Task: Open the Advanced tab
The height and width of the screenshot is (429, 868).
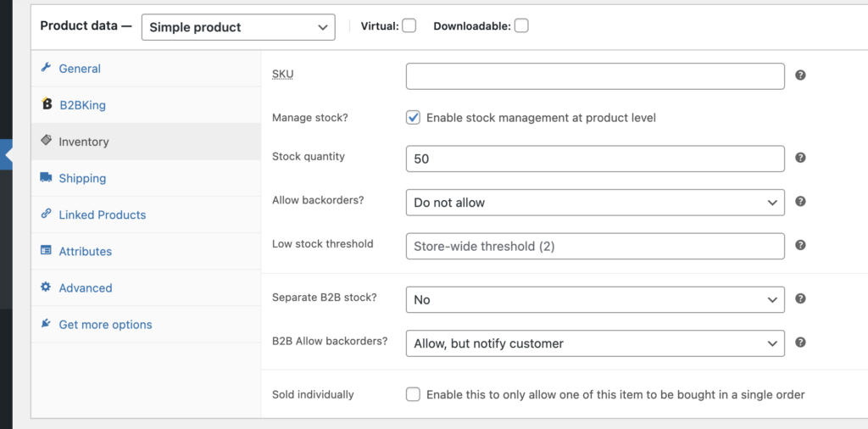Action: [x=146, y=288]
